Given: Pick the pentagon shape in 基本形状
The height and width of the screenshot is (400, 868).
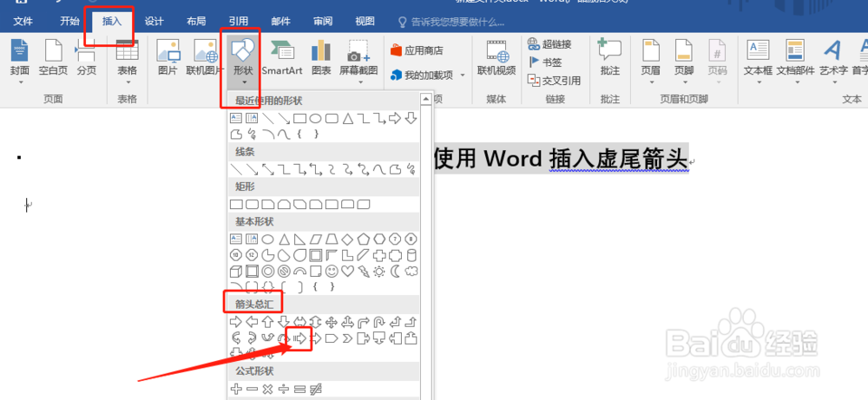Looking at the screenshot, I should click(x=363, y=239).
